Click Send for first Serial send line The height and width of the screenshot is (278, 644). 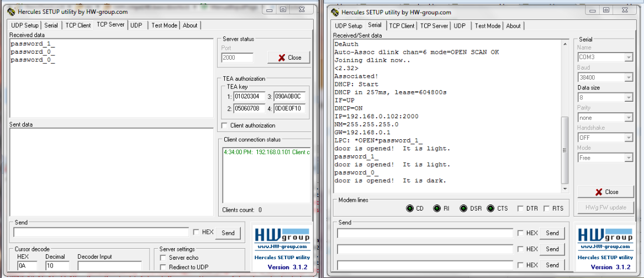tap(552, 233)
